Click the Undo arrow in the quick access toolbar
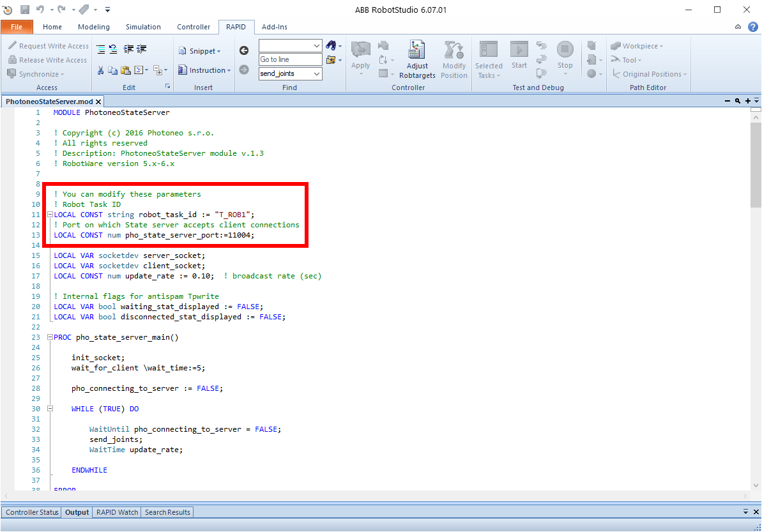The image size is (762, 532). click(40, 9)
